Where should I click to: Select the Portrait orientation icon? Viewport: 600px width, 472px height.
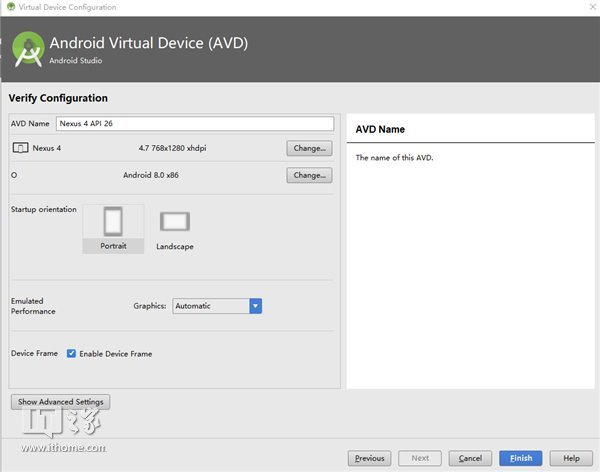click(113, 221)
